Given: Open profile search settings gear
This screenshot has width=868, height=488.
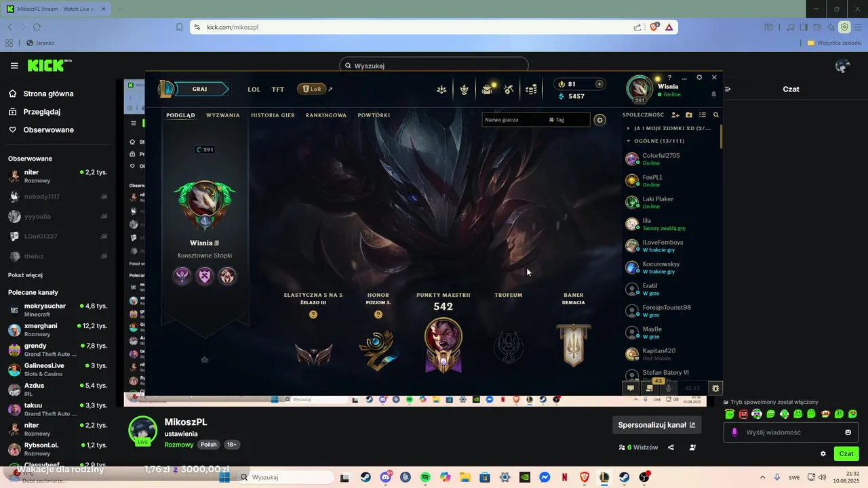Looking at the screenshot, I should pos(599,120).
